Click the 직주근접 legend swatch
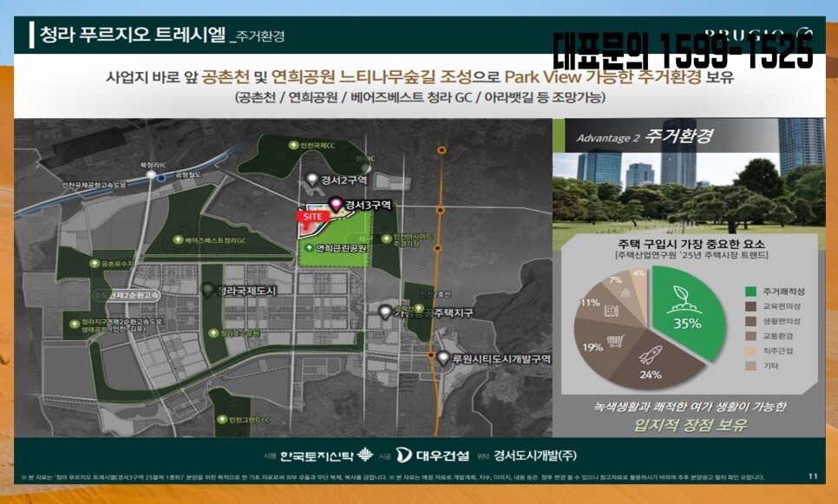 pos(750,351)
